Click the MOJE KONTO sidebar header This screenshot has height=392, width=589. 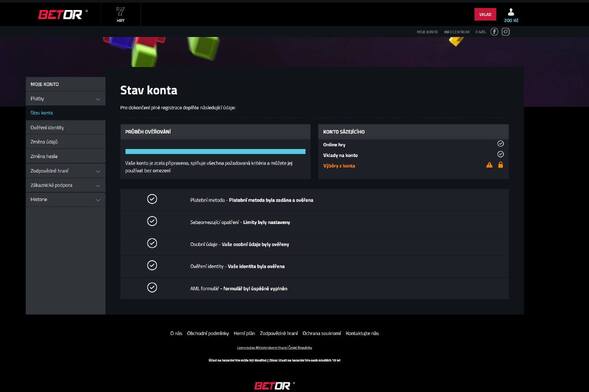point(66,84)
